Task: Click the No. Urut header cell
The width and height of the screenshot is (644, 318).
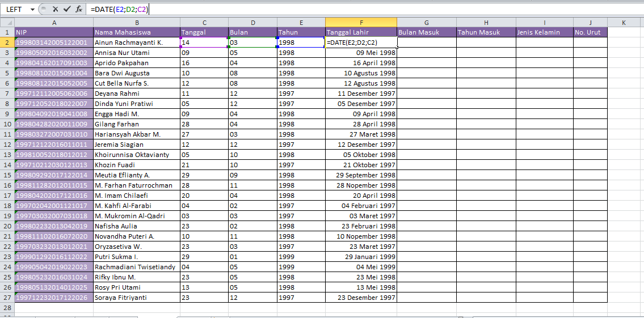Action: pyautogui.click(x=590, y=32)
